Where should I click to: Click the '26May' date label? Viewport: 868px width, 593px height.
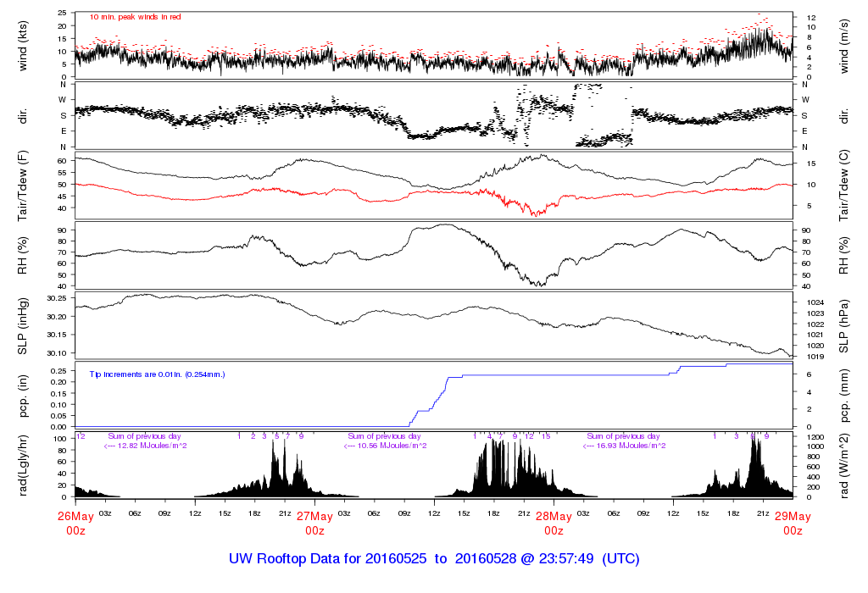(75, 517)
